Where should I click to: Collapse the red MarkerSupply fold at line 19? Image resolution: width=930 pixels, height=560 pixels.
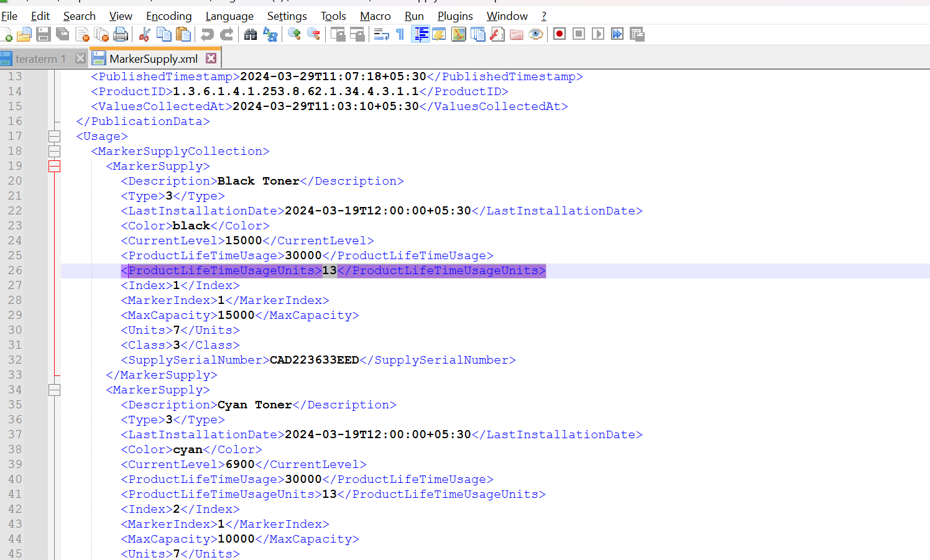55,166
